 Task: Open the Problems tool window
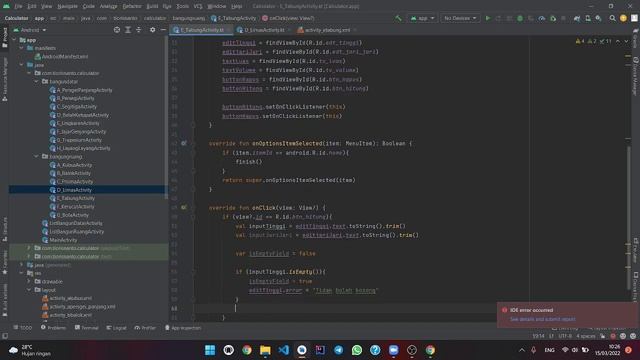coord(53,328)
